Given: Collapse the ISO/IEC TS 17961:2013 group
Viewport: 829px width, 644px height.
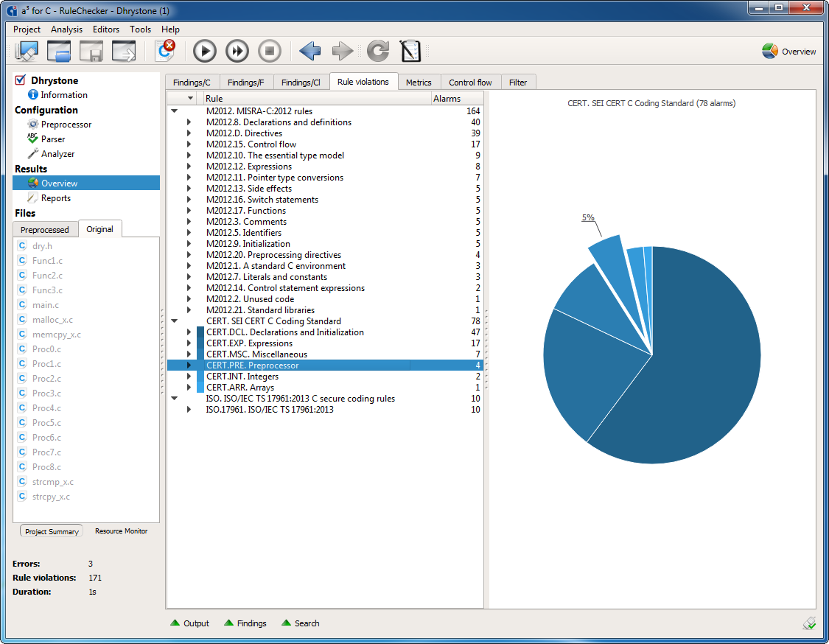Looking at the screenshot, I should tap(175, 398).
